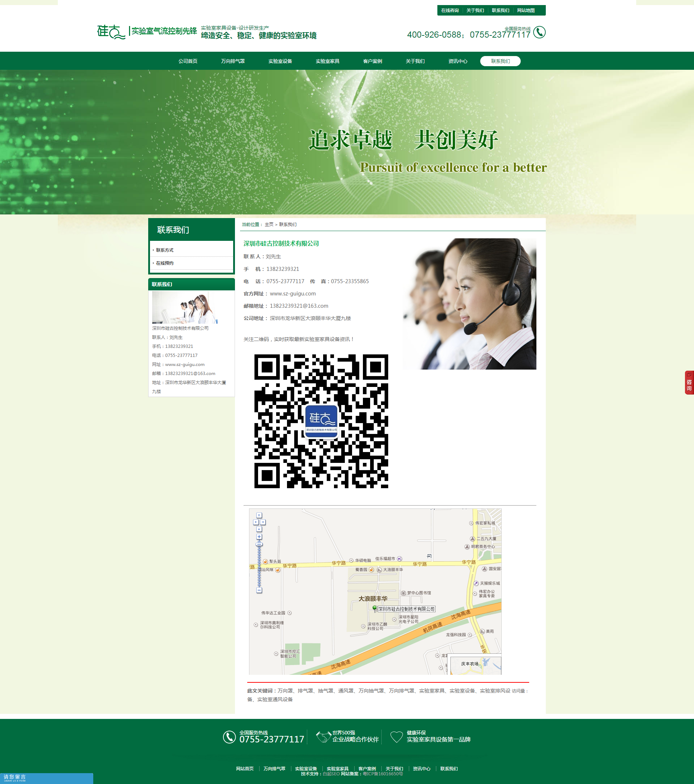Open 资讯中心 in the main navigation
694x784 pixels.
(x=458, y=61)
